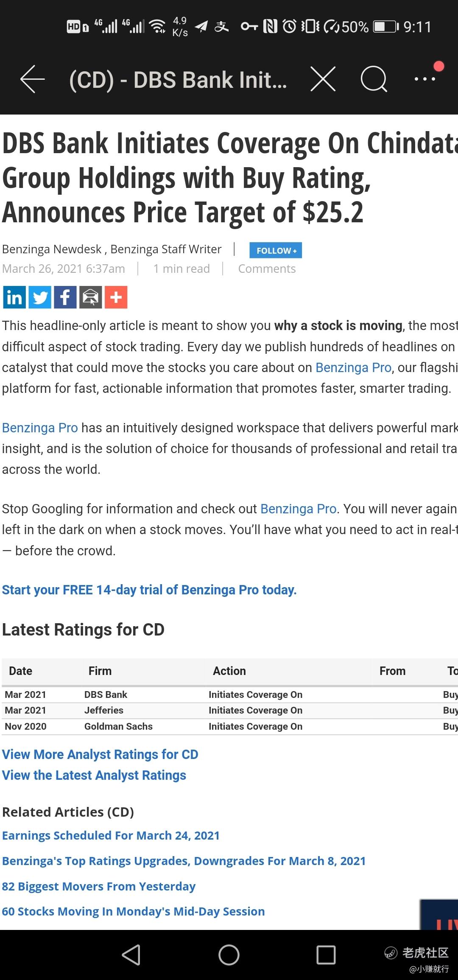Open first Benzinga Pro link in paragraph
Screen dimensions: 458x980
click(353, 367)
